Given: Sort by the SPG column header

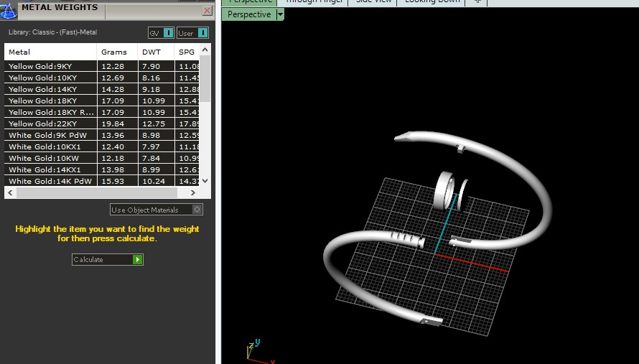Looking at the screenshot, I should 187,52.
